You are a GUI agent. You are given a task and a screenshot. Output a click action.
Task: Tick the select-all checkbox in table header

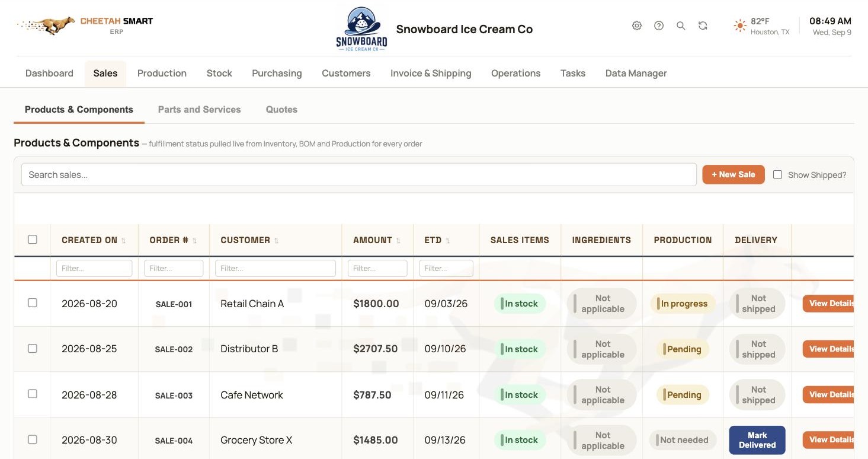coord(33,240)
